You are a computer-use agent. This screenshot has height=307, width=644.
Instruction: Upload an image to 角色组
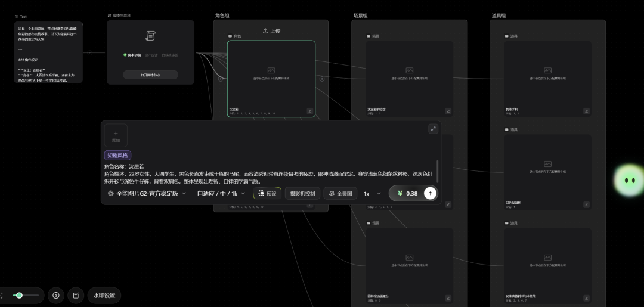(x=271, y=31)
